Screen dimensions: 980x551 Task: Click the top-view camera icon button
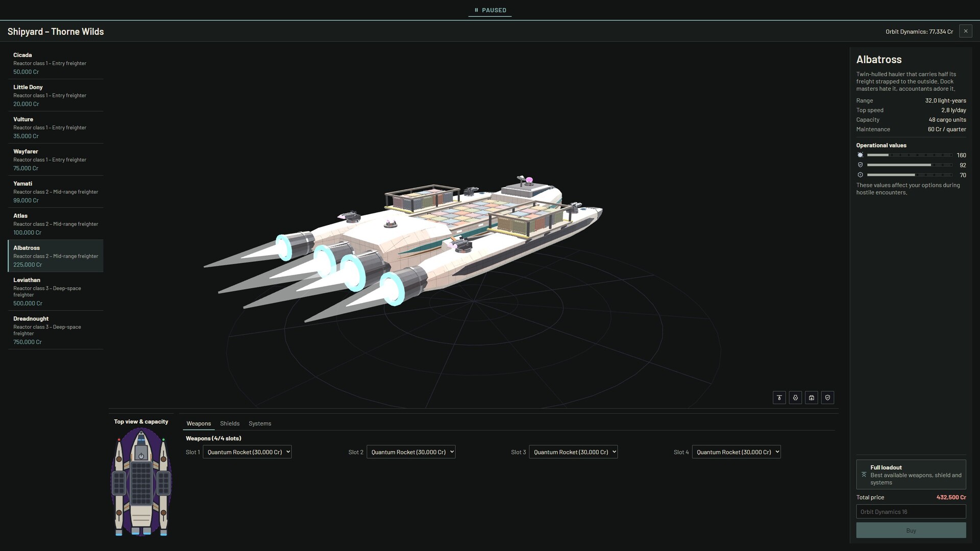tap(779, 397)
